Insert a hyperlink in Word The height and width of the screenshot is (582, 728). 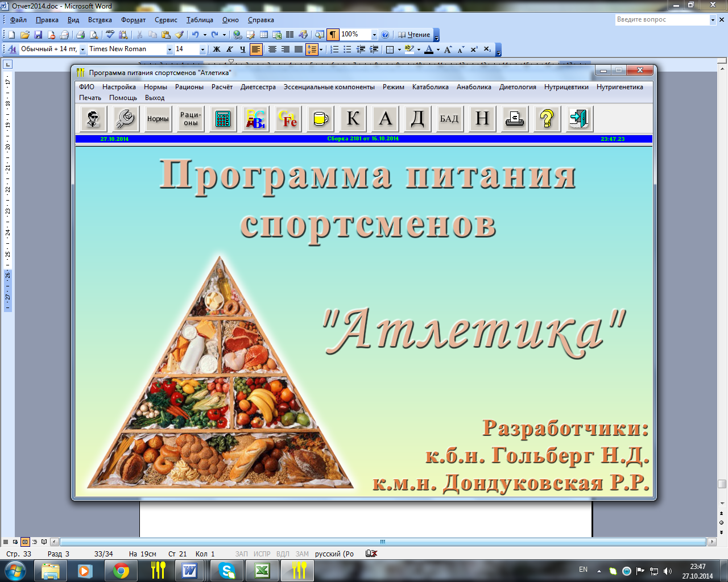click(237, 35)
